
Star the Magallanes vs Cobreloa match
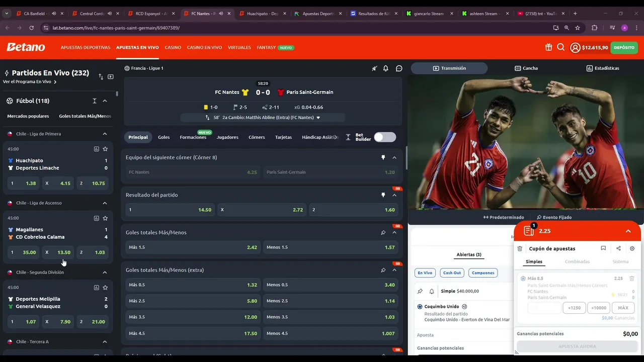click(105, 218)
